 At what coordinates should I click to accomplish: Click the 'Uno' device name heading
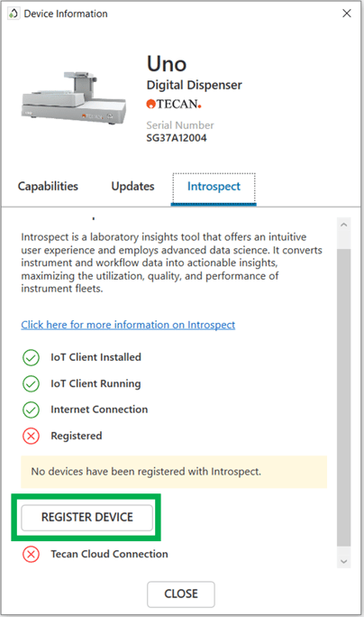click(x=167, y=64)
